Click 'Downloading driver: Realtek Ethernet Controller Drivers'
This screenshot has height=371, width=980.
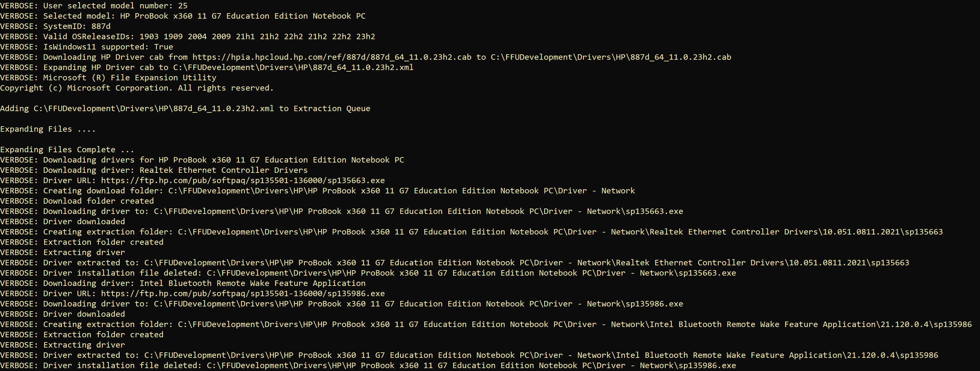[154, 170]
